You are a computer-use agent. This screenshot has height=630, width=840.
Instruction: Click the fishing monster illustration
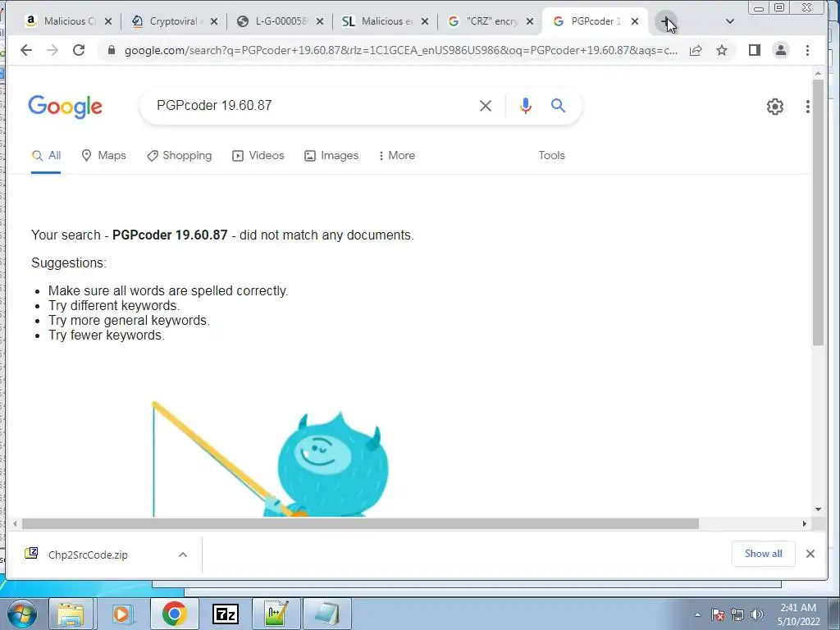coord(271,459)
